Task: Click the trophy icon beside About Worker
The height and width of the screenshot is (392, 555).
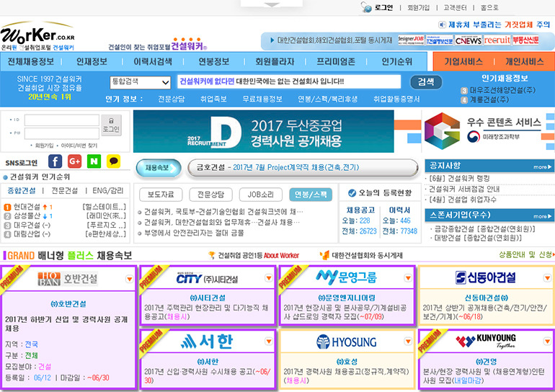Action: coord(212,255)
